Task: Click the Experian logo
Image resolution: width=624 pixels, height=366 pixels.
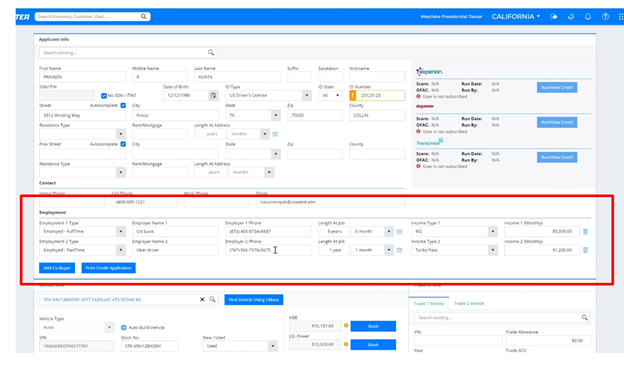Action: tap(429, 72)
